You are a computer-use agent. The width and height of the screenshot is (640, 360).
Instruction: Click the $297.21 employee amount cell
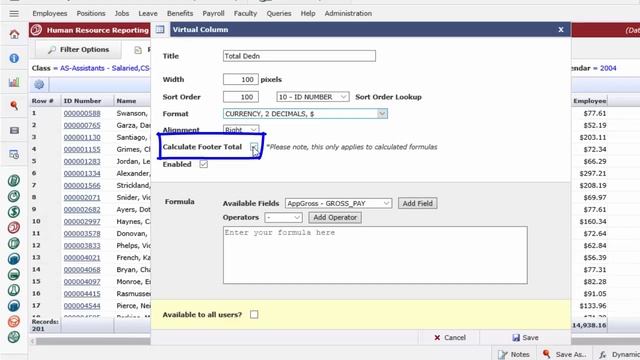[593, 173]
